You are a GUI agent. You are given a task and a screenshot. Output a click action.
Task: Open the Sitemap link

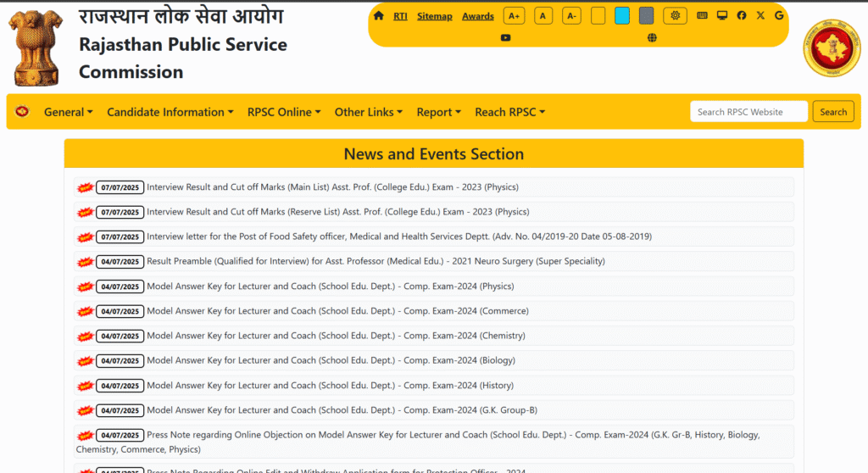pos(435,16)
